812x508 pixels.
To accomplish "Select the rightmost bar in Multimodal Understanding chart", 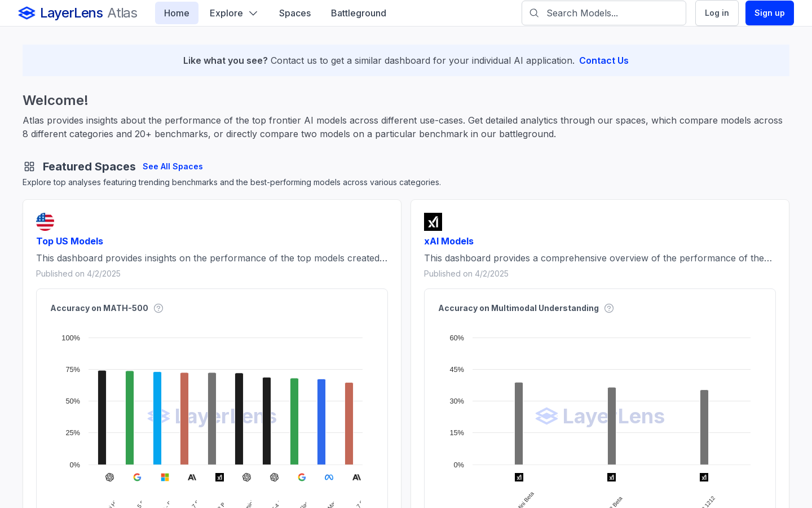I will [x=704, y=427].
